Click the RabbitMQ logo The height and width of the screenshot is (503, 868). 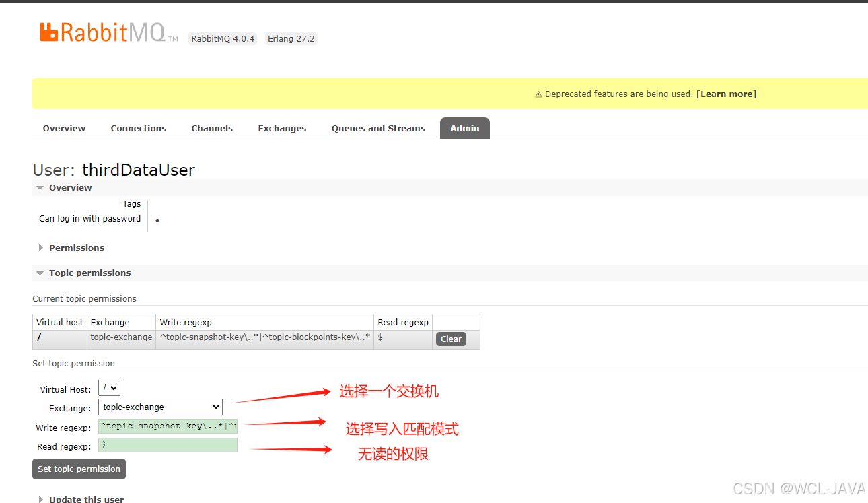click(x=109, y=33)
